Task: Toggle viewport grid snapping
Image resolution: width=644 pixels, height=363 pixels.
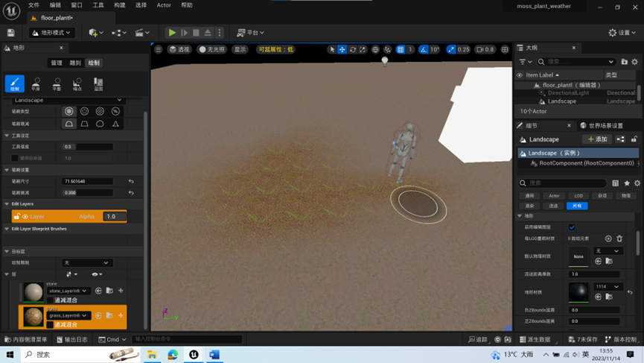Action: click(x=401, y=49)
